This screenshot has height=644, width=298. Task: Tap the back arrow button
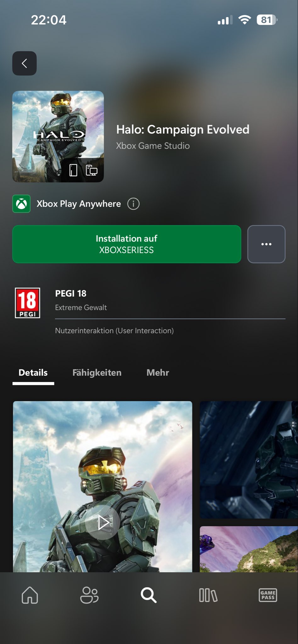coord(24,63)
